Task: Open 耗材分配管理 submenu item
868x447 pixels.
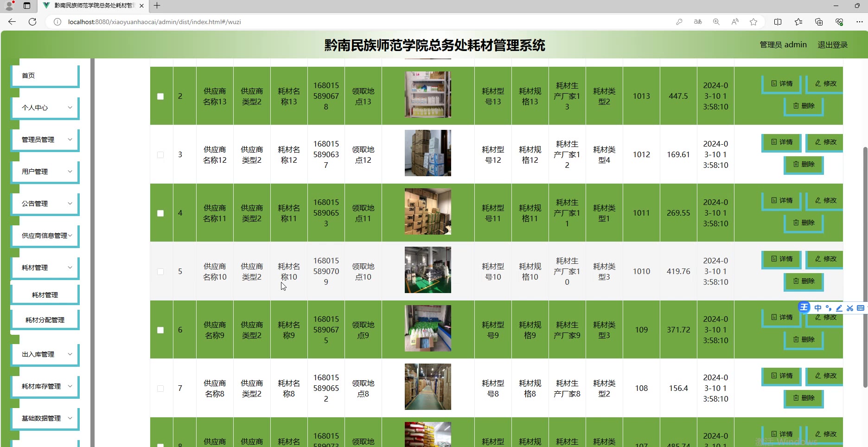Action: pyautogui.click(x=45, y=320)
